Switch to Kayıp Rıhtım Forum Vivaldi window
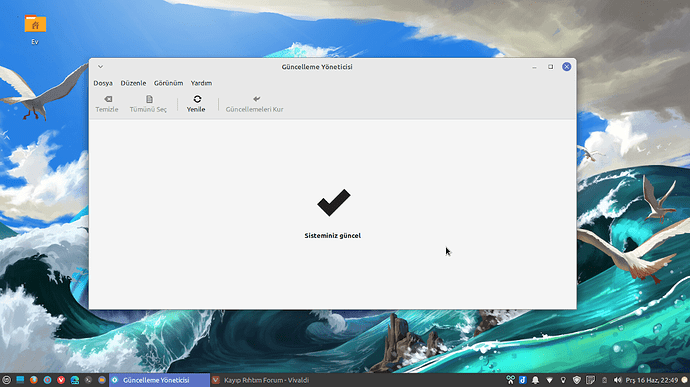The width and height of the screenshot is (690, 387). pyautogui.click(x=261, y=380)
